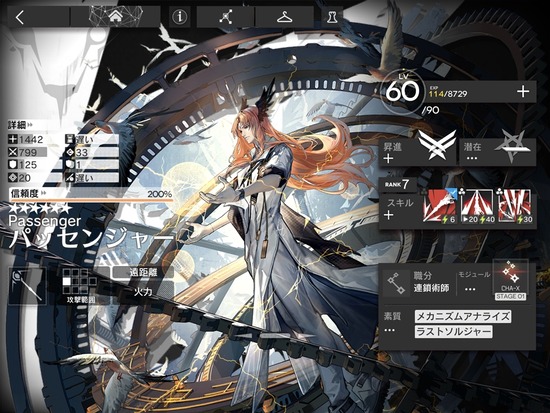Viewport: 550px width, 413px height.
Task: Click the deploy cost value 33
Action: (81, 153)
